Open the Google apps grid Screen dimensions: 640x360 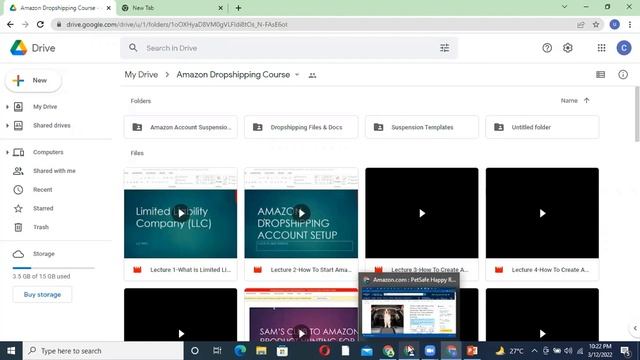[601, 48]
